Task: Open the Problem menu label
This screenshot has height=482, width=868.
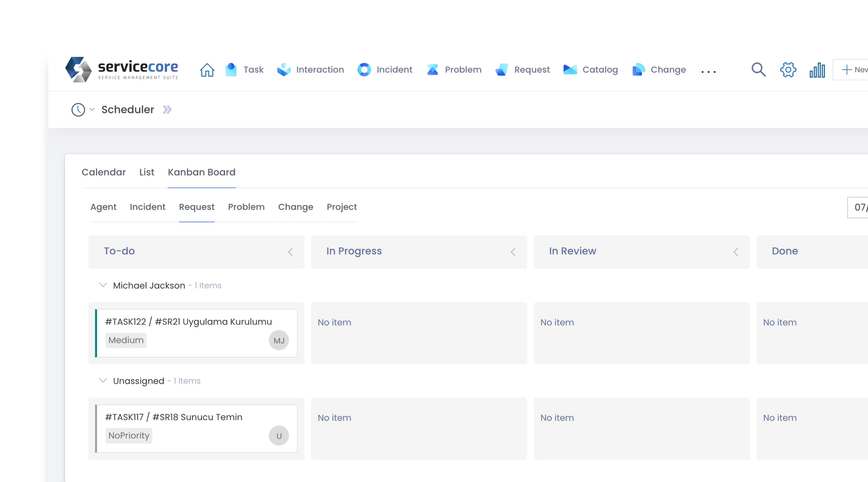Action: tap(463, 70)
